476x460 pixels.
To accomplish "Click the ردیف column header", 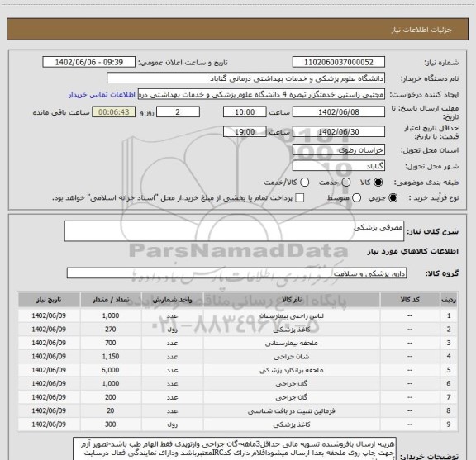I will (449, 300).
